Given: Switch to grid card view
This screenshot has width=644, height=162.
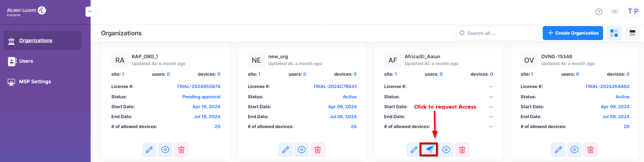Looking at the screenshot, I should tap(614, 33).
